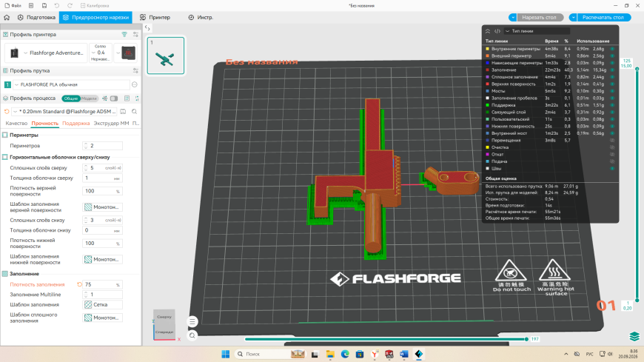Open the Инстр. tab
This screenshot has height=362, width=644.
tap(201, 17)
